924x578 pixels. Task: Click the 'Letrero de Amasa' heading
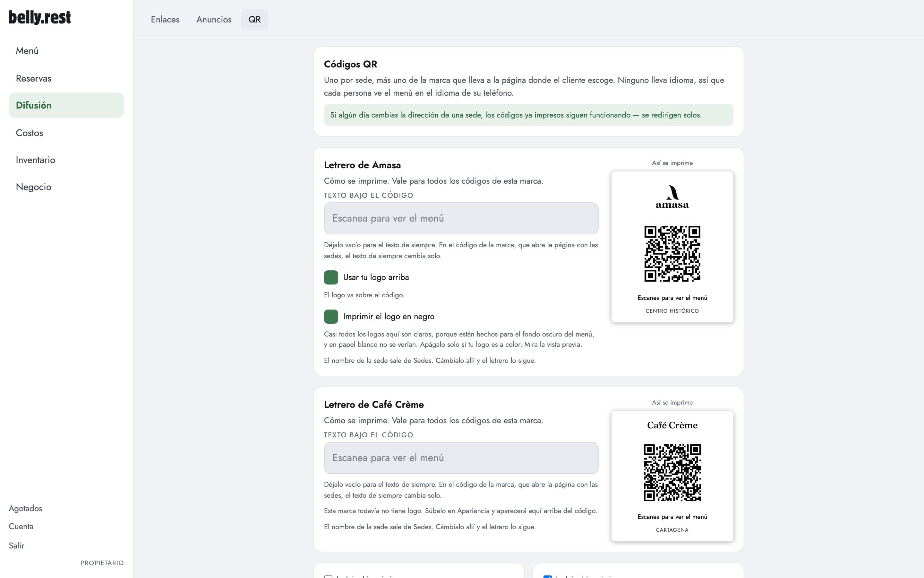pos(362,165)
